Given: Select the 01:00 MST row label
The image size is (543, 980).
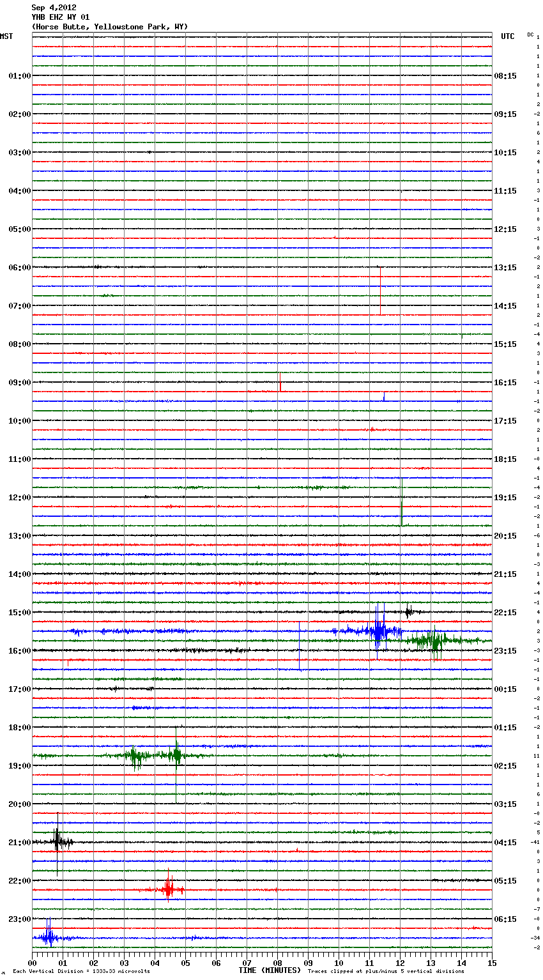Looking at the screenshot, I should (x=20, y=76).
